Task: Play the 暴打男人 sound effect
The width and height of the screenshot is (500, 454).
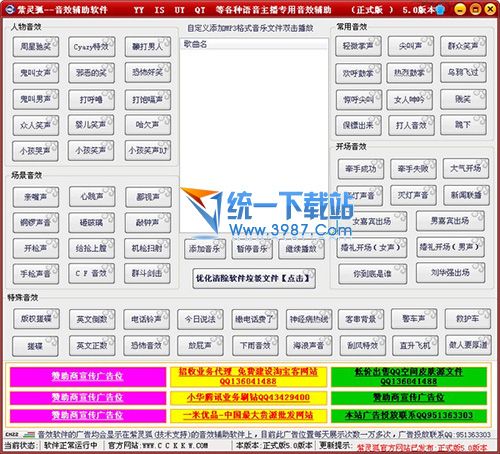Action: tap(148, 47)
